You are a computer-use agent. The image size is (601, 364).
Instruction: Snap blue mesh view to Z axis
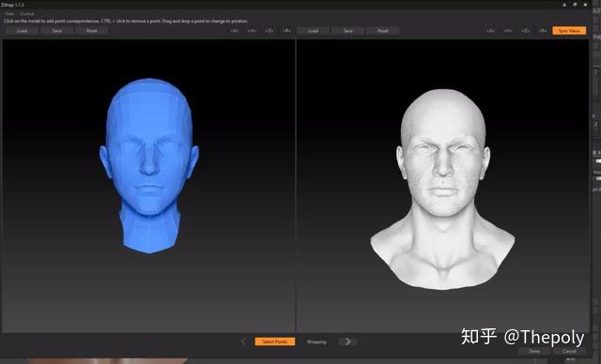click(270, 31)
